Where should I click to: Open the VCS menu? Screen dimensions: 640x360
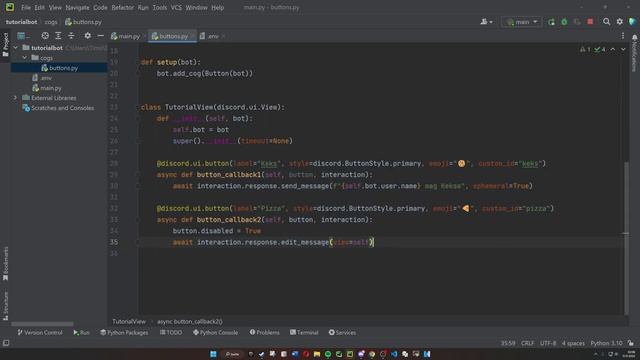[x=176, y=7]
